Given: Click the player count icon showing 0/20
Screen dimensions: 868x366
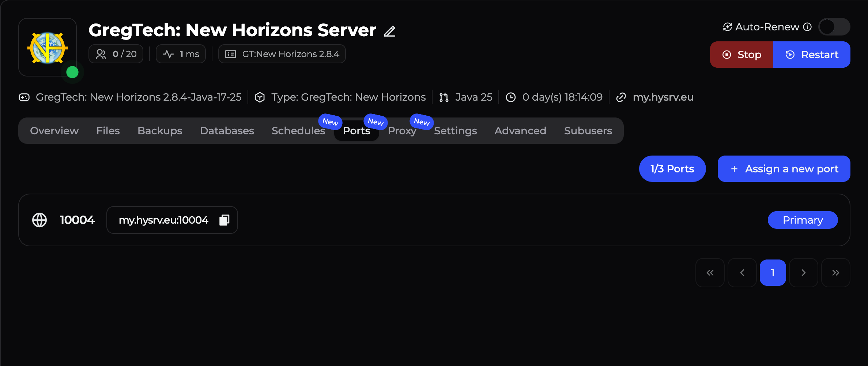Looking at the screenshot, I should (100, 53).
